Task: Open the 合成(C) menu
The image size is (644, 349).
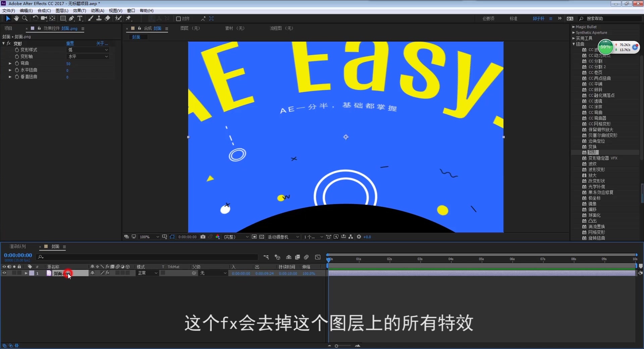Action: [44, 11]
